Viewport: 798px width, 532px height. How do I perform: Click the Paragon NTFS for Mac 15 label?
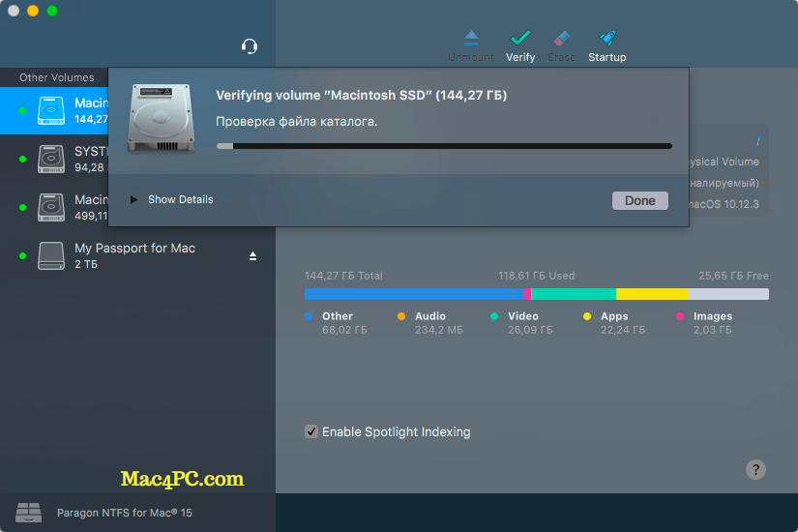tap(125, 513)
